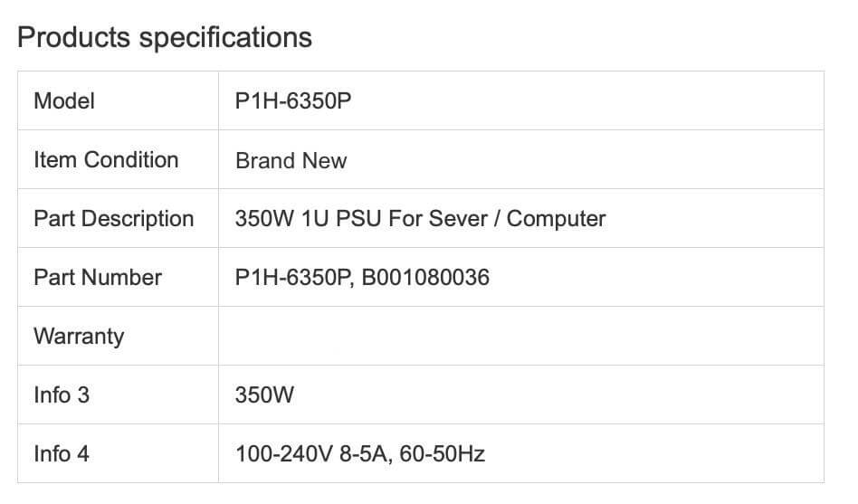Click the 8-5A current rating text
Image resolution: width=858 pixels, height=504 pixels.
358,454
